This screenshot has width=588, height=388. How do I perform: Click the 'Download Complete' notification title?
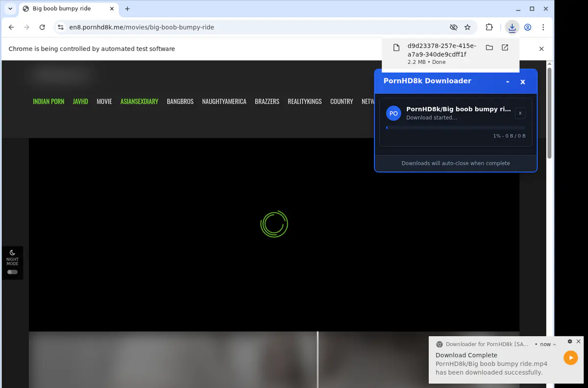point(466,355)
